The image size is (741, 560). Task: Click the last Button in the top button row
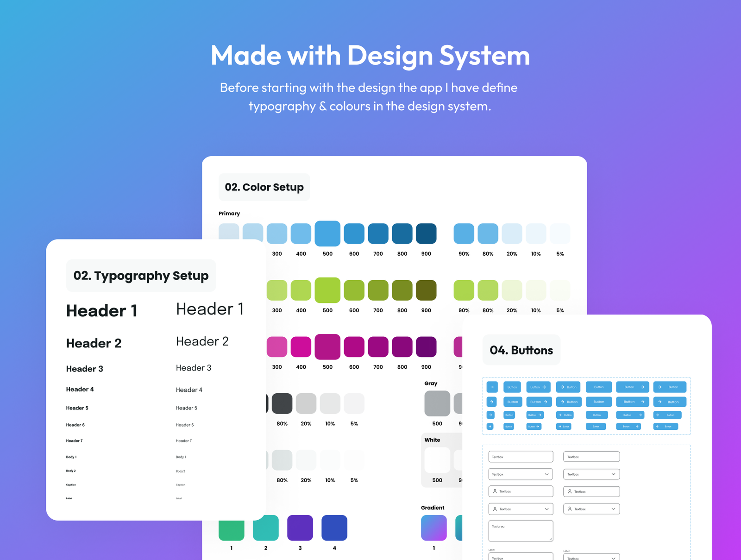tap(670, 387)
